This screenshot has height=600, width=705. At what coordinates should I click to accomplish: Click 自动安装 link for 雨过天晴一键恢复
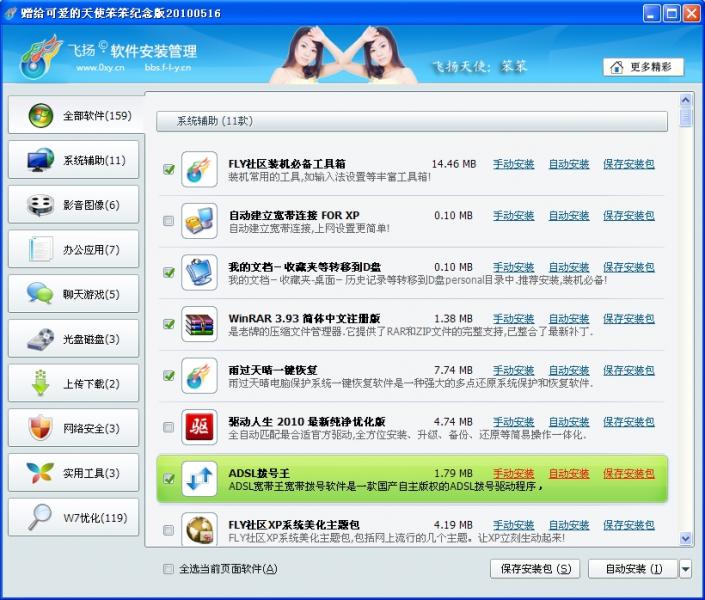(x=569, y=371)
